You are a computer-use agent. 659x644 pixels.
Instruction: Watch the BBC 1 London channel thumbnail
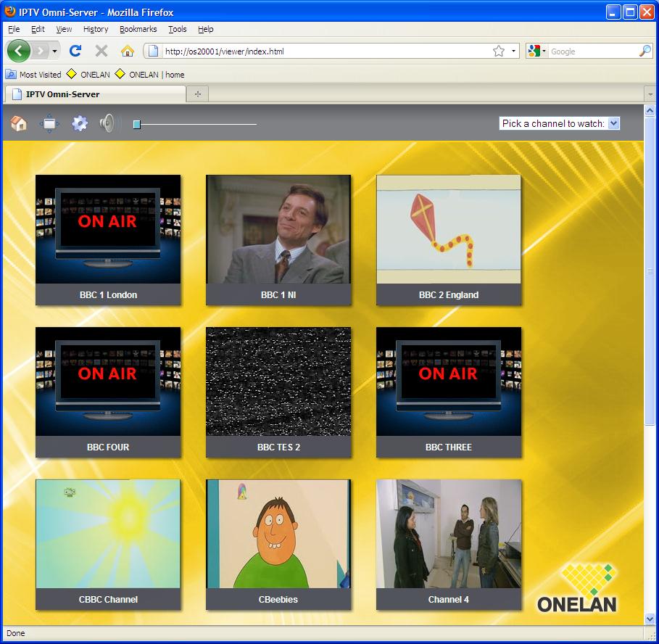point(108,229)
